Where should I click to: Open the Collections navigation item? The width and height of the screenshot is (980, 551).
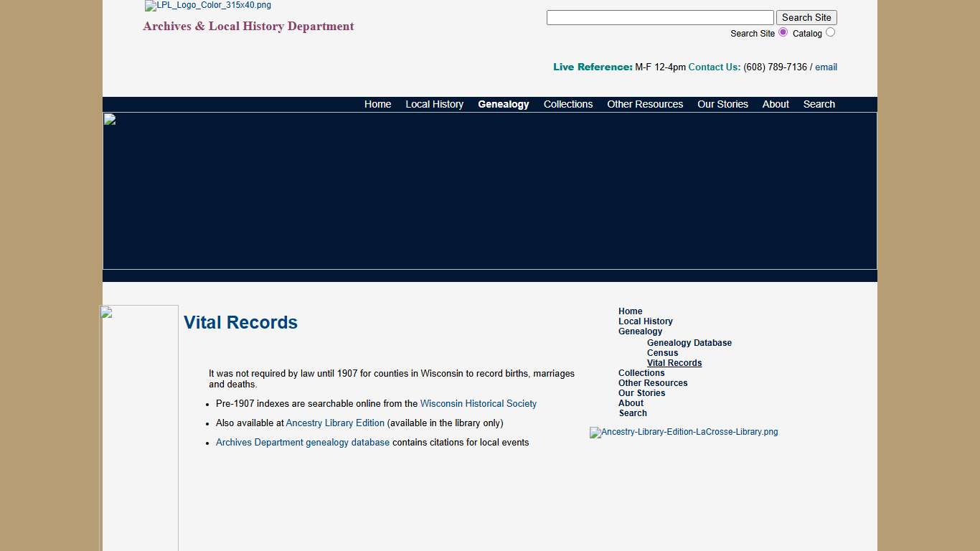pos(567,104)
